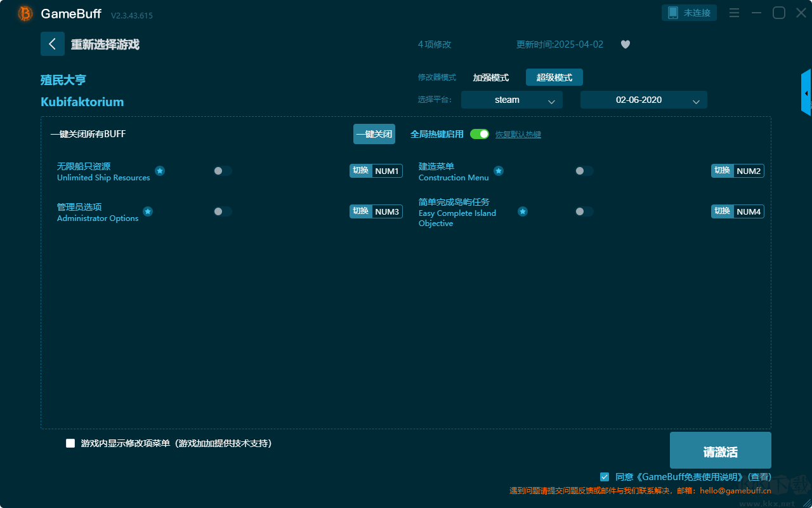Star the Easy Complete Island Objective cheat
The height and width of the screenshot is (508, 812).
pos(523,211)
